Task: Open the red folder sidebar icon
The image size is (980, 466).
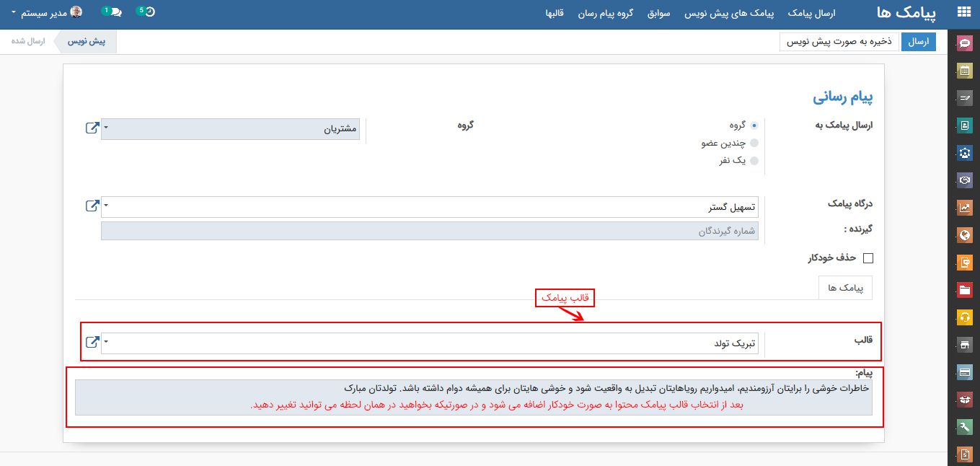Action: click(965, 290)
